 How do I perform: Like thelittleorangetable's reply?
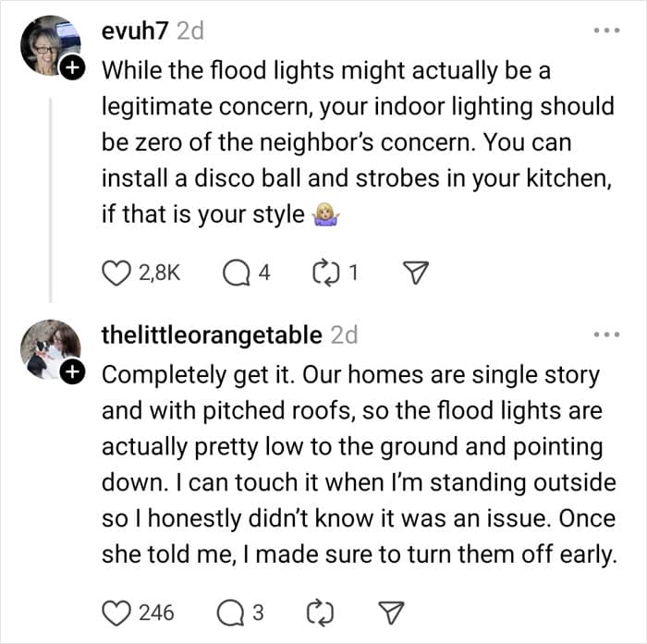click(116, 614)
